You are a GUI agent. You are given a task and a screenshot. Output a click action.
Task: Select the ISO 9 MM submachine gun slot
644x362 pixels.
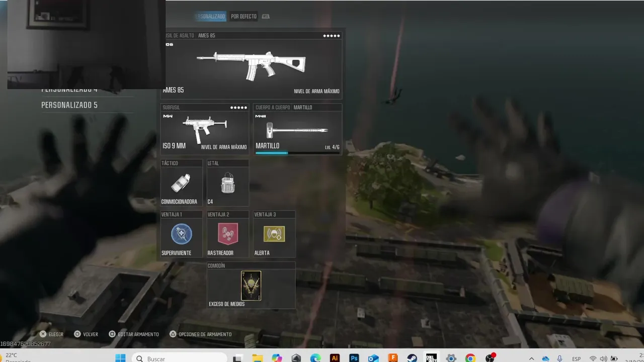pyautogui.click(x=204, y=129)
